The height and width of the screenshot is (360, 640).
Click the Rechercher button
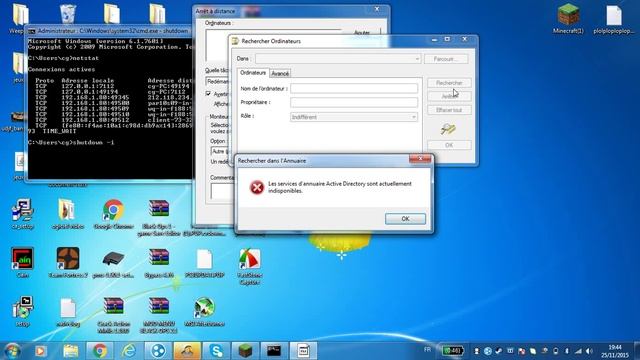click(x=449, y=83)
